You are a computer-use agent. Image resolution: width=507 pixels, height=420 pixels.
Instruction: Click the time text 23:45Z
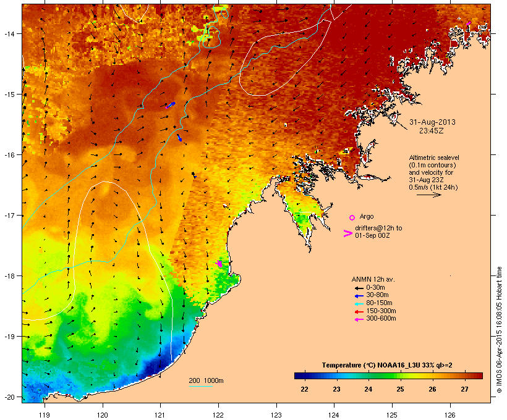pyautogui.click(x=432, y=131)
